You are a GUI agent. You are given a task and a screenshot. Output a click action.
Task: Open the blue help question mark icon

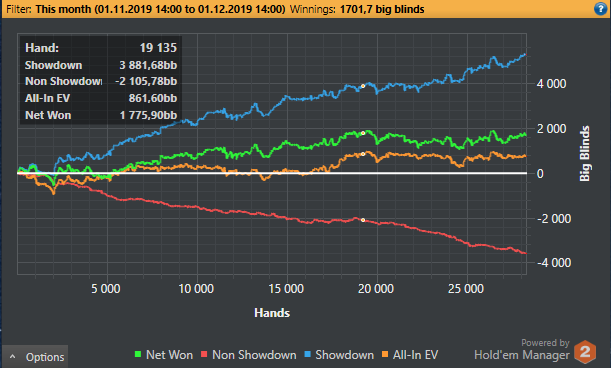point(600,9)
